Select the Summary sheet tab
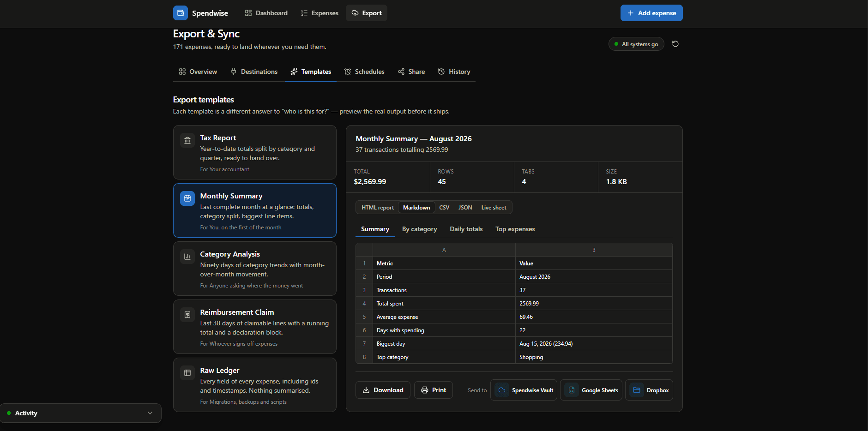 (x=375, y=229)
